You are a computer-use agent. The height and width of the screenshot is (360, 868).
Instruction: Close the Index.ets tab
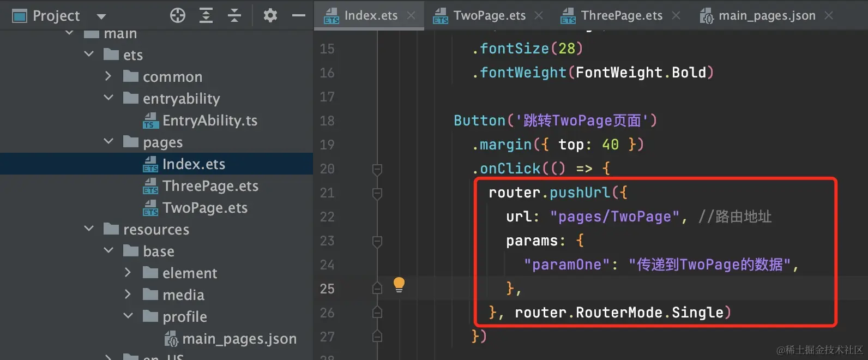[411, 15]
